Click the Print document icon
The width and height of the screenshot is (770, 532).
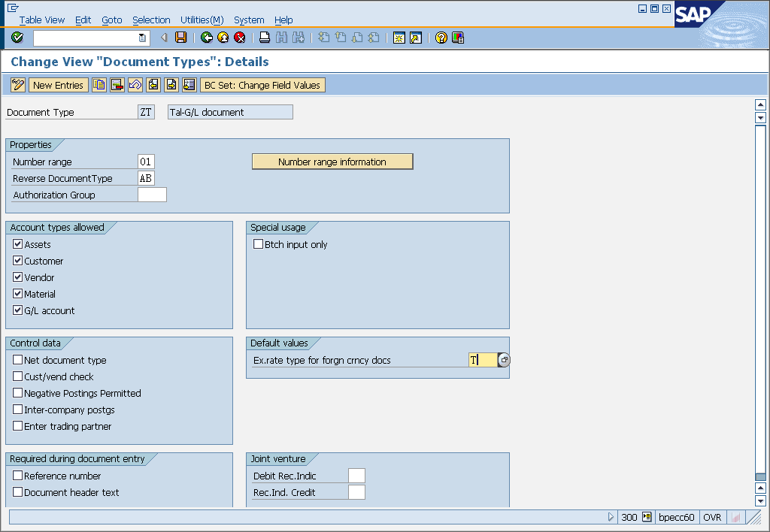coord(263,38)
